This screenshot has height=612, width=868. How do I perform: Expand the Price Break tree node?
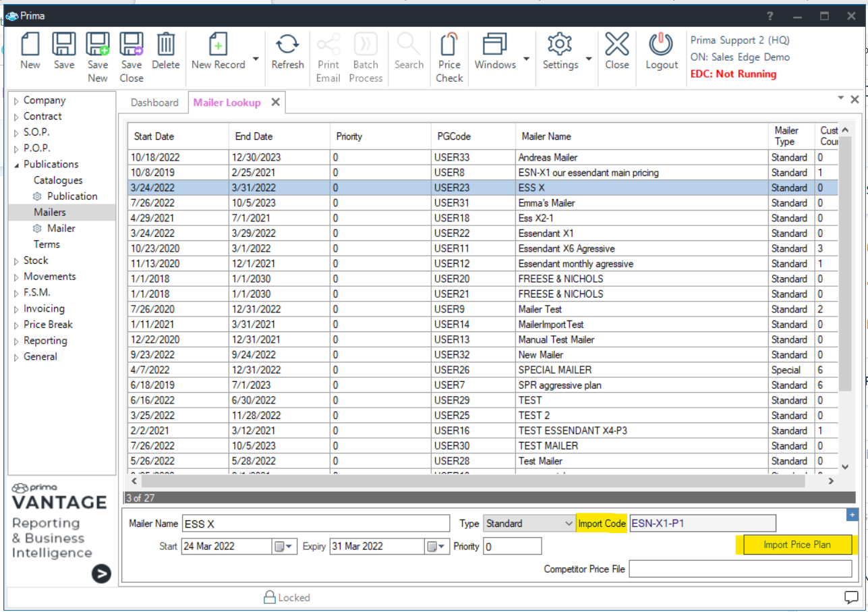[x=16, y=325]
